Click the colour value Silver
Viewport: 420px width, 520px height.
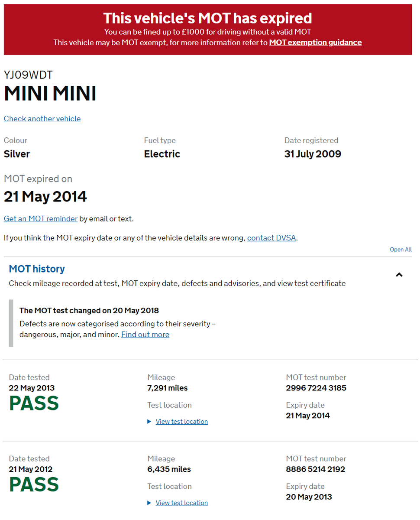point(17,154)
